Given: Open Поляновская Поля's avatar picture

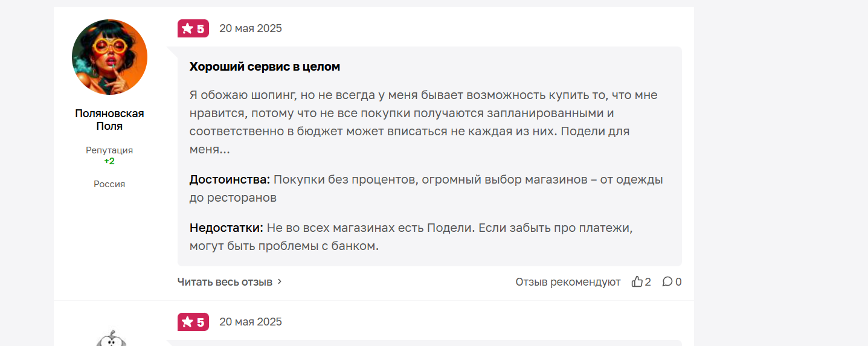Looking at the screenshot, I should click(x=109, y=57).
